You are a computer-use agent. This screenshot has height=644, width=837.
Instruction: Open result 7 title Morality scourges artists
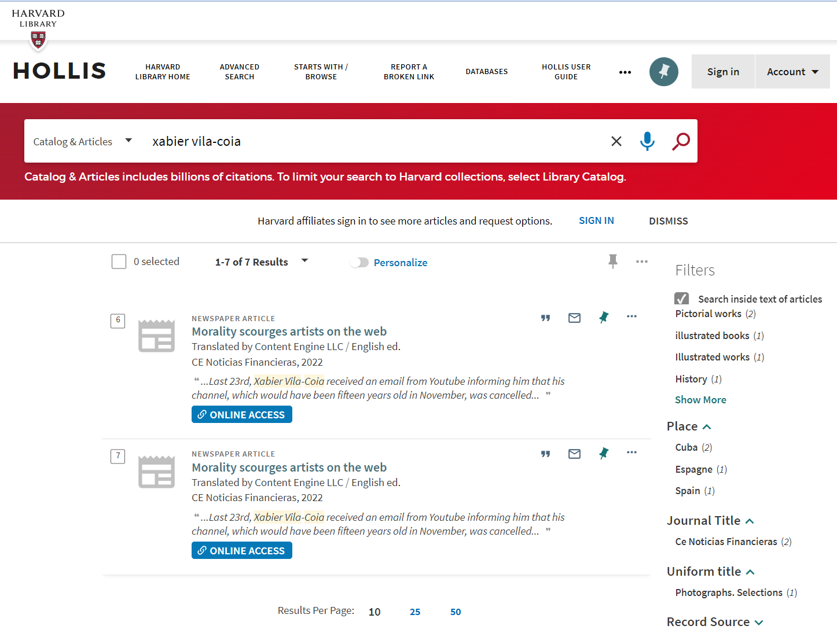[289, 468]
